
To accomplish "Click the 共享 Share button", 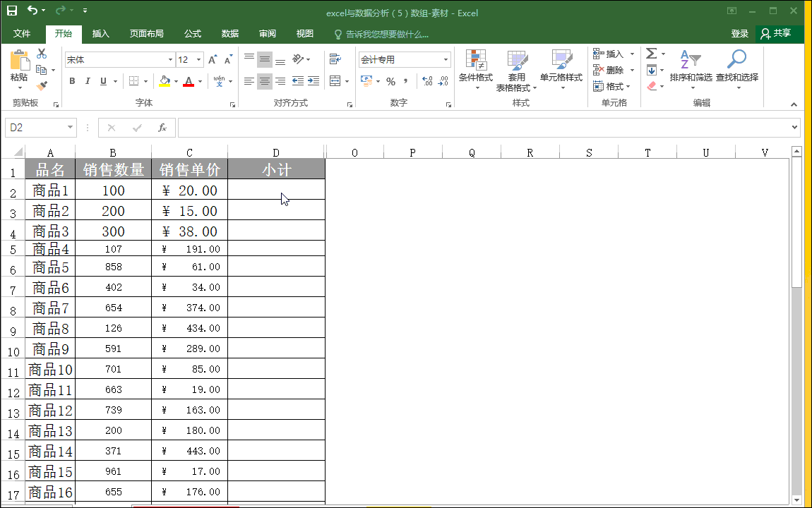I will pos(776,34).
